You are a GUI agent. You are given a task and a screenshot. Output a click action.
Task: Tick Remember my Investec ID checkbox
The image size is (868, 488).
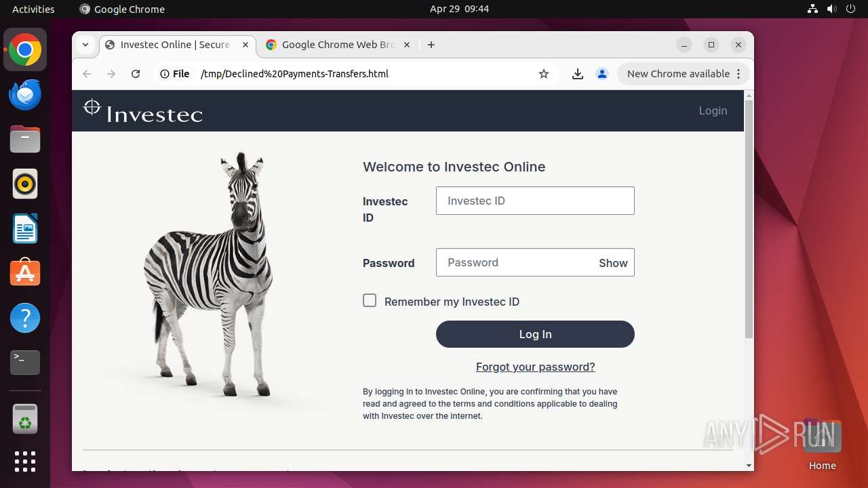pos(370,300)
